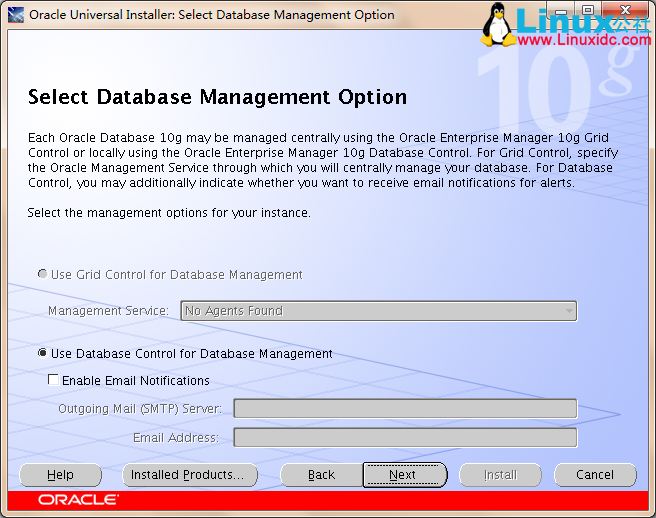This screenshot has height=518, width=656.
Task: Click the 'Select the management options' text
Action: click(x=169, y=213)
